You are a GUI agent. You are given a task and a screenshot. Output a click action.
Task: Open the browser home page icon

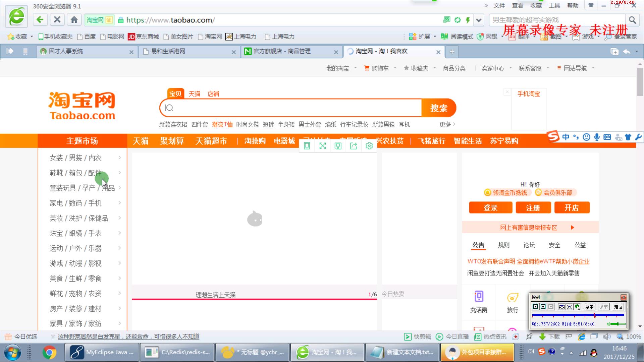tap(74, 20)
